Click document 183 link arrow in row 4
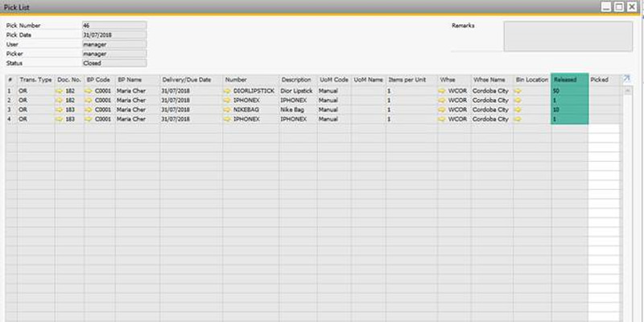644x322 pixels. tap(59, 119)
